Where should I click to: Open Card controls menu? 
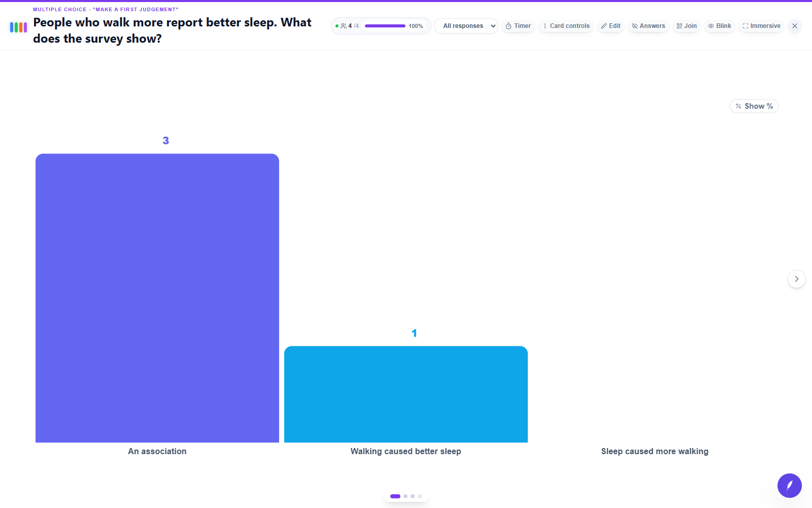pyautogui.click(x=566, y=26)
